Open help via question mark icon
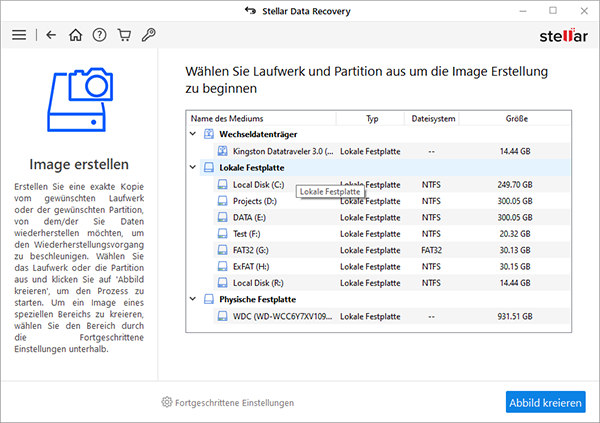Screen dimensions: 600x423 pyautogui.click(x=99, y=35)
